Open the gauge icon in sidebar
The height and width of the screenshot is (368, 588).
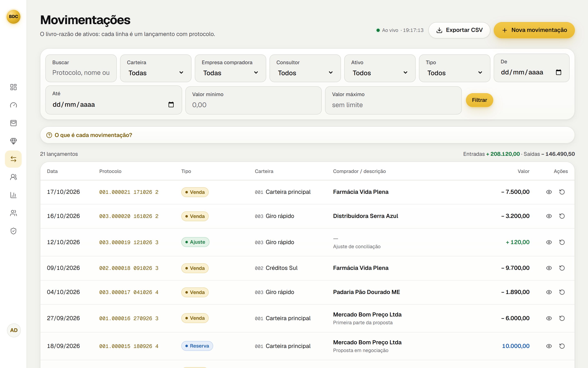tap(13, 105)
